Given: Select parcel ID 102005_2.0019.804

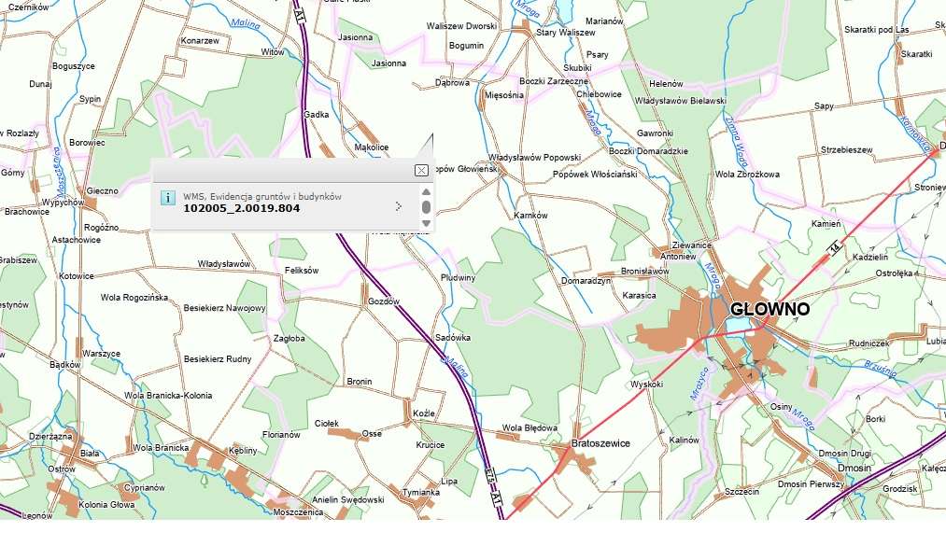Looking at the screenshot, I should (241, 208).
